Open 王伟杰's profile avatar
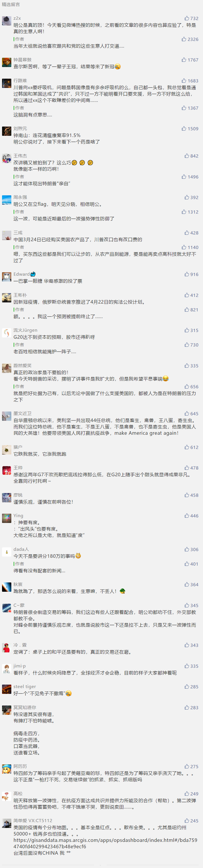Screen dimensions: 203x868 click(x=7, y=158)
